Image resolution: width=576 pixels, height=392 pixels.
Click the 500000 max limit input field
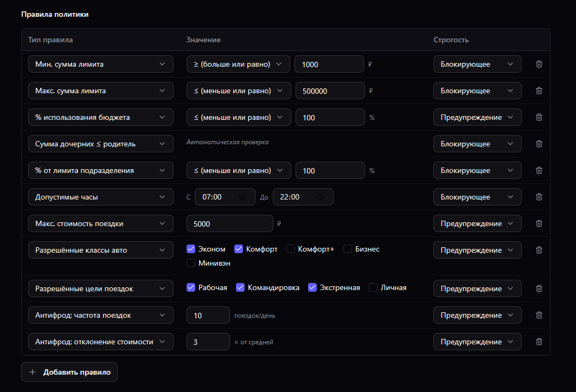[x=329, y=91]
